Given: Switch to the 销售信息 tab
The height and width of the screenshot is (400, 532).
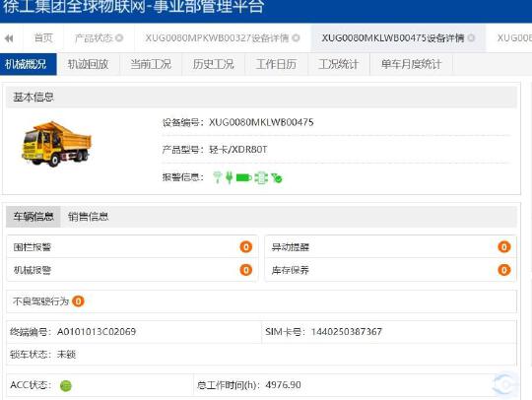Looking at the screenshot, I should click(x=89, y=217).
